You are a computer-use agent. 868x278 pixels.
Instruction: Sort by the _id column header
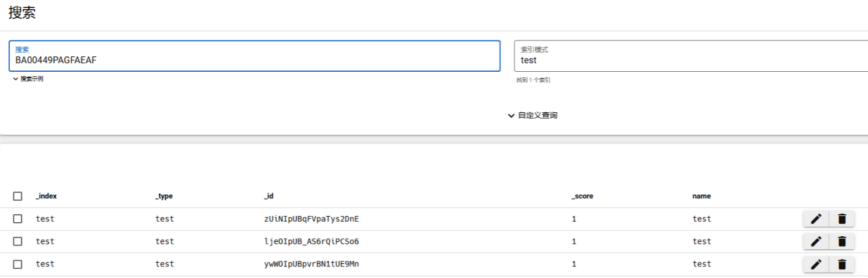click(x=268, y=196)
